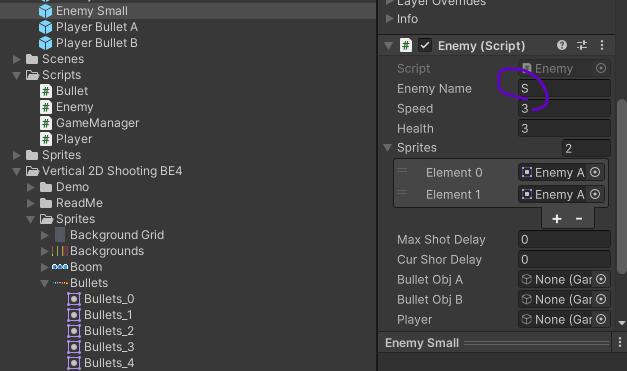
Task: Expand the top-level Sprites folder arrow
Action: coord(17,155)
